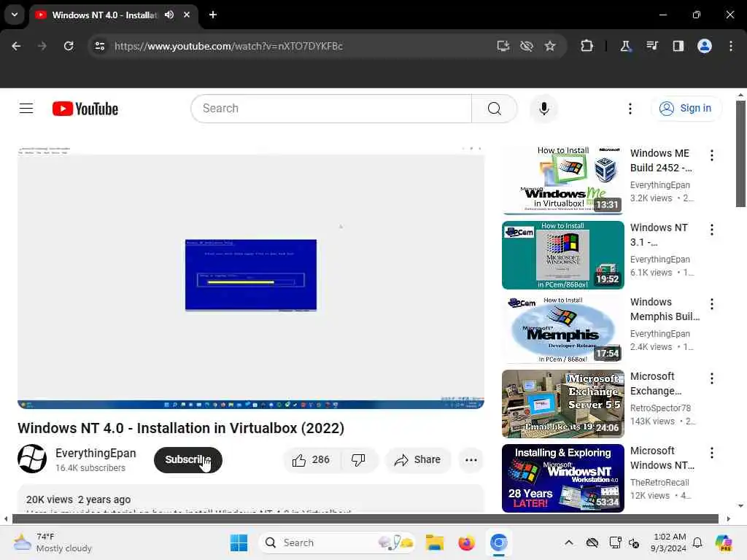Click the magnifier search button on YouTube
747x560 pixels.
(x=494, y=109)
